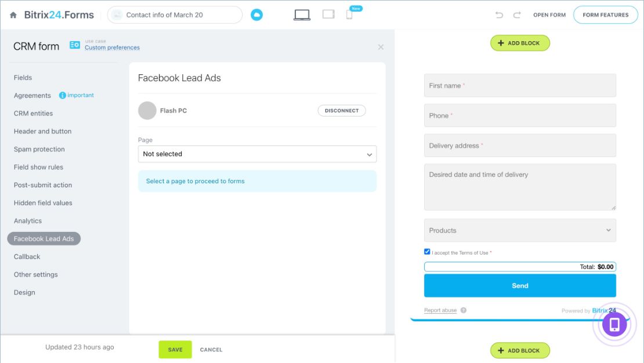Click the top Add Block button
Image resolution: width=644 pixels, height=363 pixels.
click(520, 43)
